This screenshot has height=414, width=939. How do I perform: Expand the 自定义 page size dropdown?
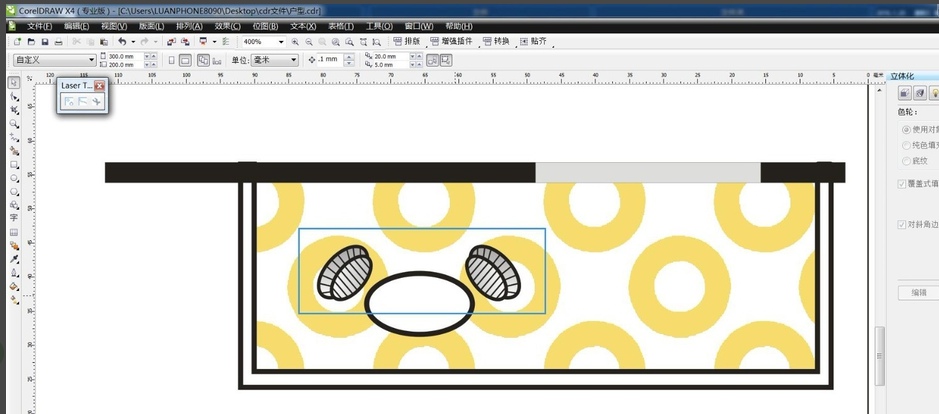[x=91, y=60]
